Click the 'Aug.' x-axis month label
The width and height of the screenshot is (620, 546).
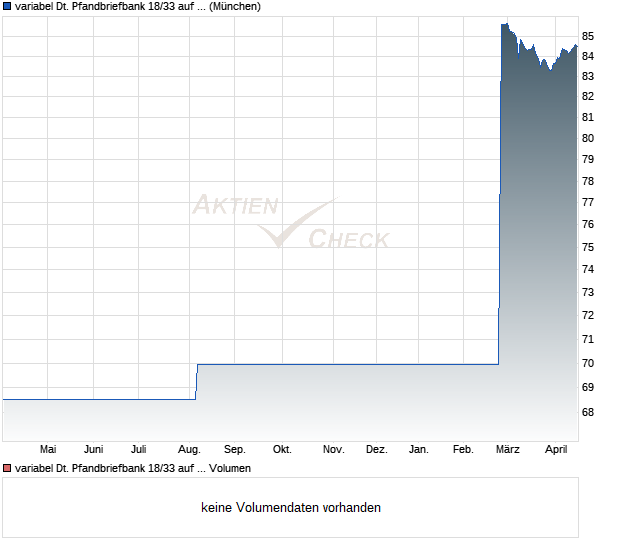[189, 450]
